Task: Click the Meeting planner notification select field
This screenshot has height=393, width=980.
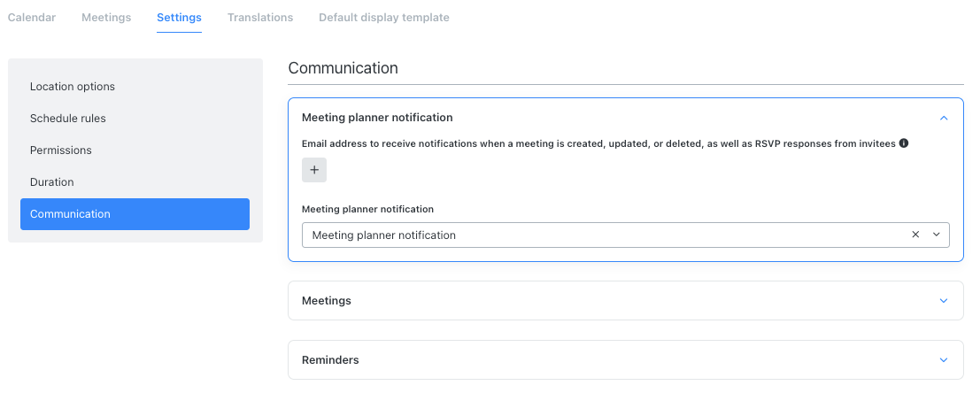Action: pos(626,235)
